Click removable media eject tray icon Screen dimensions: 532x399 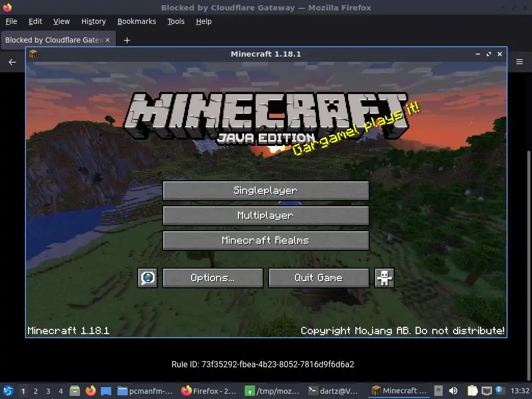coord(438,391)
